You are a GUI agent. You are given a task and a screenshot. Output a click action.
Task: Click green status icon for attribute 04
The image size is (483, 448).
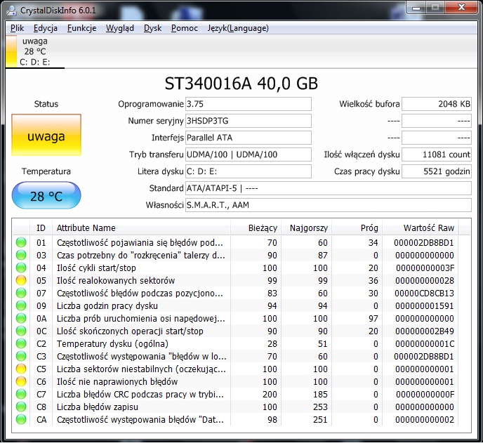(21, 268)
